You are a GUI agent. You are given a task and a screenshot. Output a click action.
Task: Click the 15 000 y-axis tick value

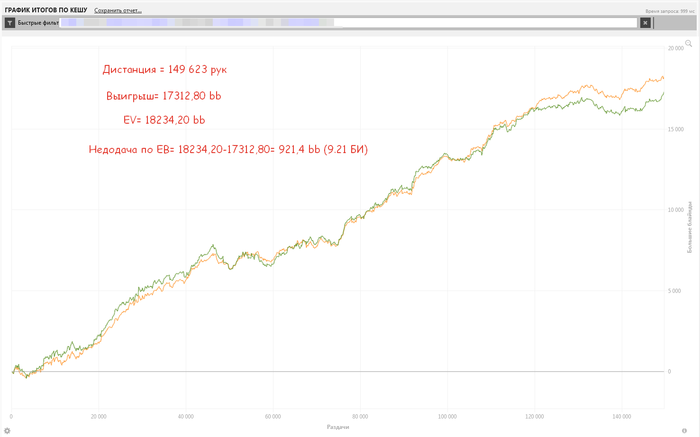click(x=675, y=129)
